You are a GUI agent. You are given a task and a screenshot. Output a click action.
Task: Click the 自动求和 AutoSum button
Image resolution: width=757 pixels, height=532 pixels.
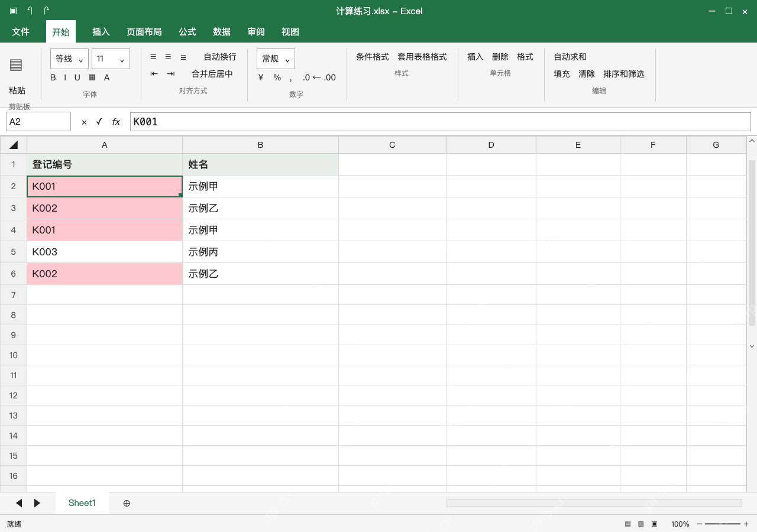pyautogui.click(x=570, y=57)
